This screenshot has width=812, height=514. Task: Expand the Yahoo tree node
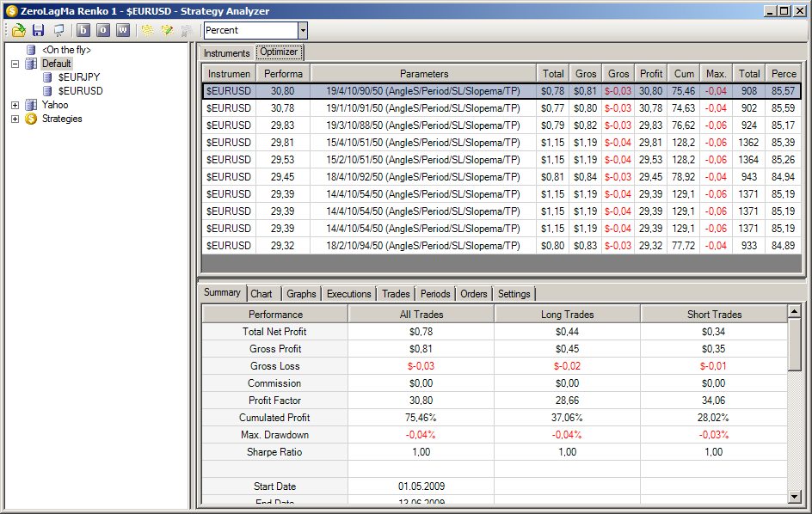pyautogui.click(x=15, y=105)
